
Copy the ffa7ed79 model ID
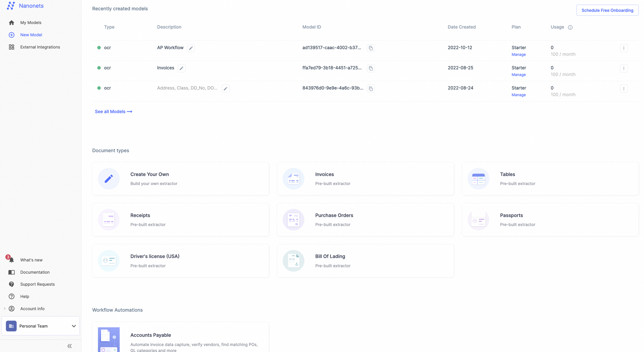pyautogui.click(x=371, y=68)
